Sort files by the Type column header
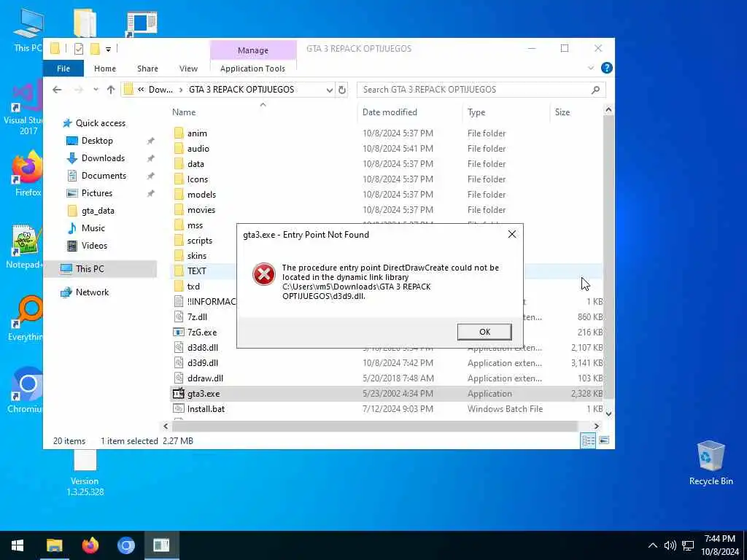The image size is (747, 560). [x=476, y=112]
